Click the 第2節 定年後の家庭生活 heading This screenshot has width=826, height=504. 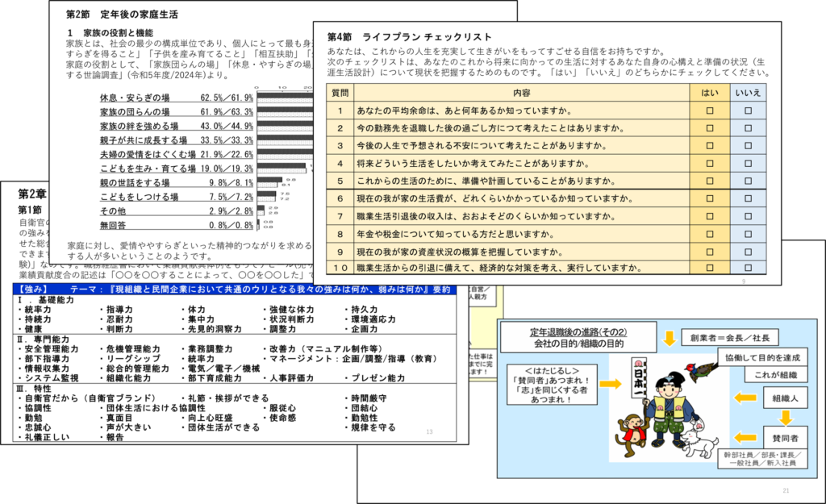tap(122, 15)
